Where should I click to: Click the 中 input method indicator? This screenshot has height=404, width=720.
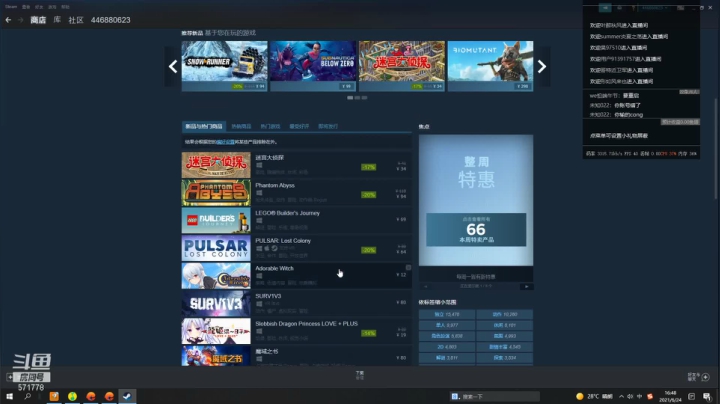[639, 396]
